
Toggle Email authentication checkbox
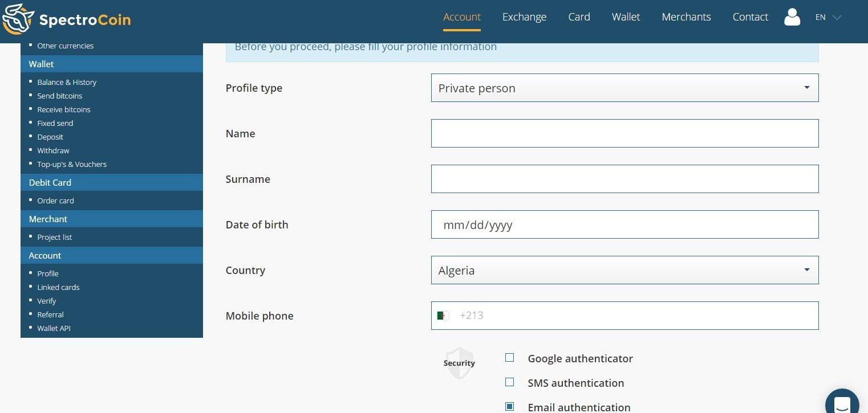pos(510,406)
